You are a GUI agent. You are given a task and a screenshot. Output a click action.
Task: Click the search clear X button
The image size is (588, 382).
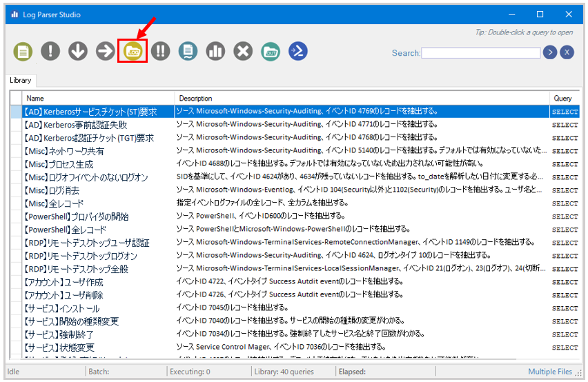pos(567,52)
